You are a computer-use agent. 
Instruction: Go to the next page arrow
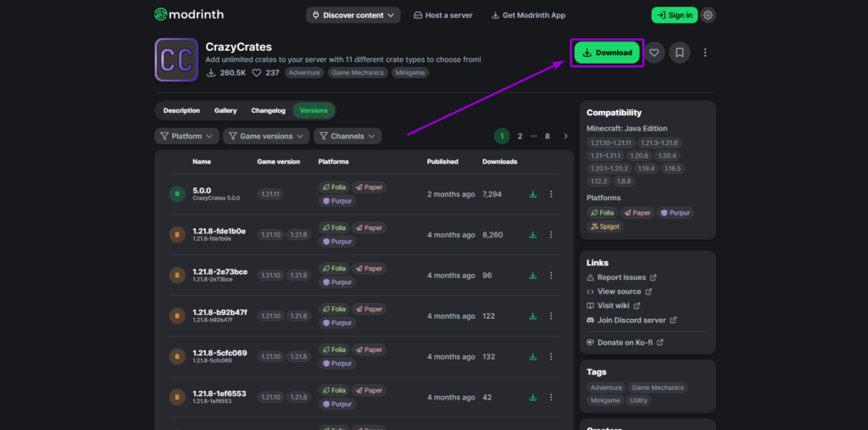point(565,137)
